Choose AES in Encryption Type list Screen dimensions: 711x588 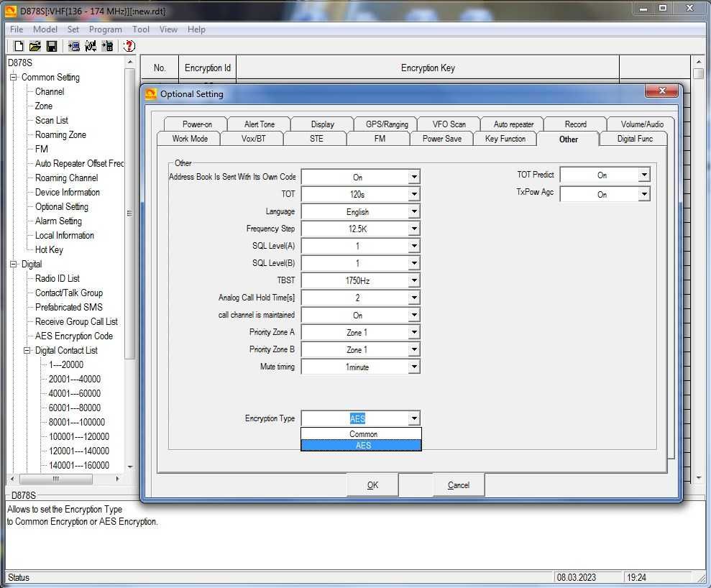[x=361, y=445]
